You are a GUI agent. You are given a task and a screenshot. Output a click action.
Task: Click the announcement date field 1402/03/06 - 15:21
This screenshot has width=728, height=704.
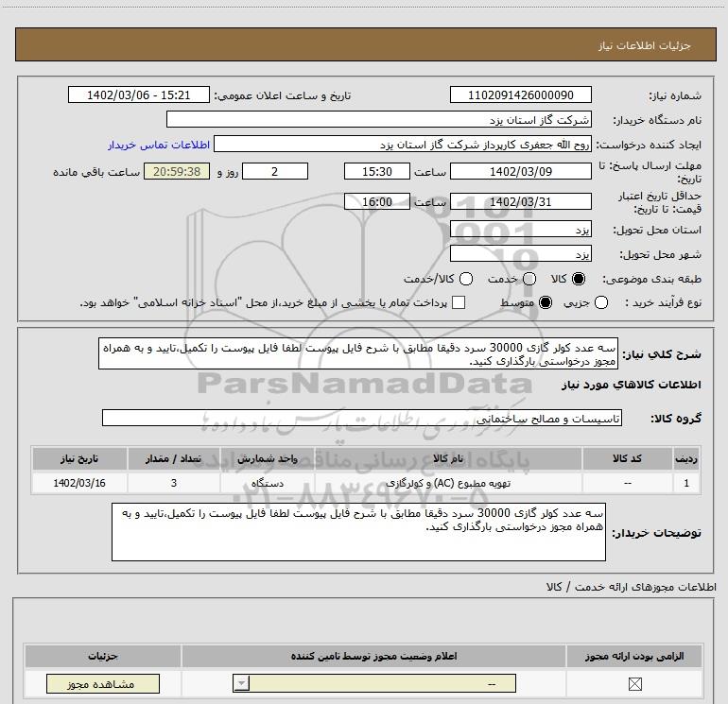[x=139, y=94]
